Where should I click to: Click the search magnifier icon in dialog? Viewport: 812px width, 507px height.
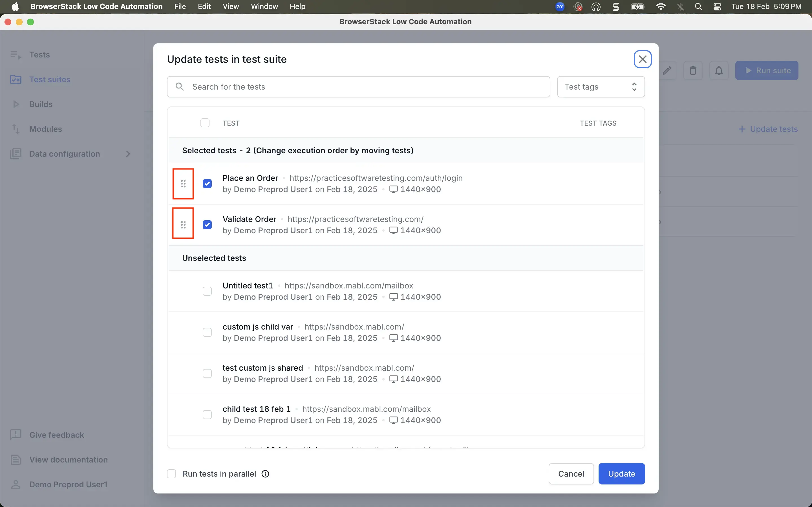tap(180, 87)
